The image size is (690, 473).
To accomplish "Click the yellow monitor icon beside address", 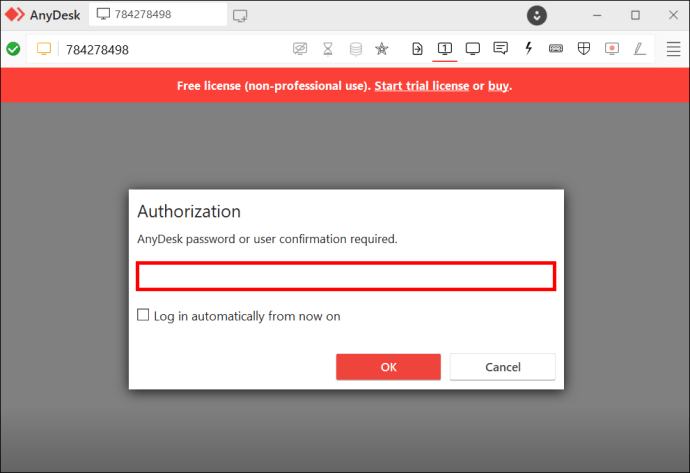I will pos(44,48).
